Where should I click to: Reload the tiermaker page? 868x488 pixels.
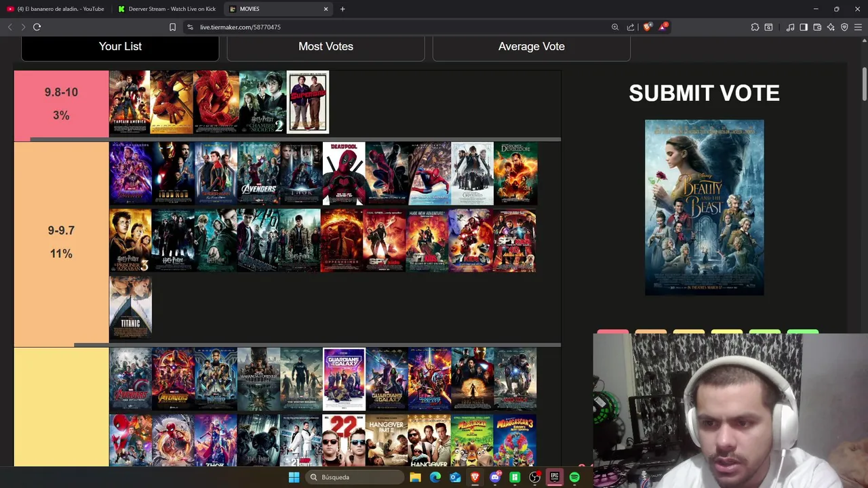[37, 27]
